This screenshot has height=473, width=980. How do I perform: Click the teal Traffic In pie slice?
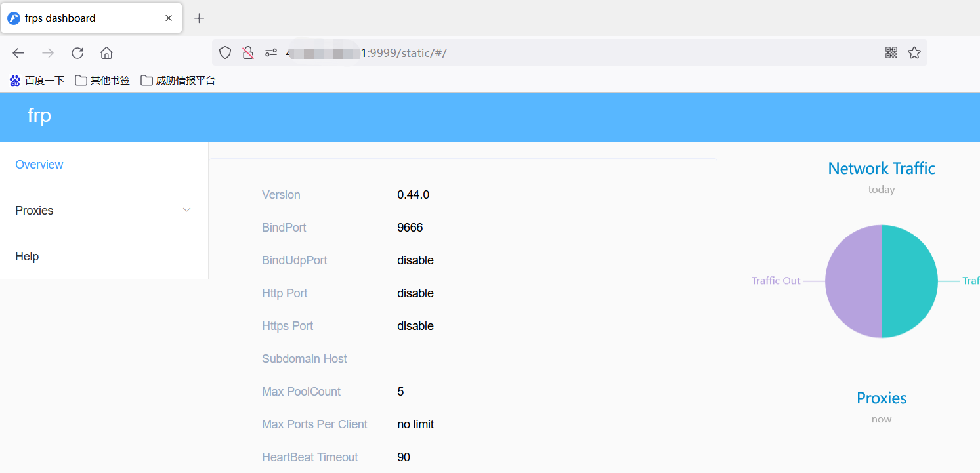click(910, 281)
